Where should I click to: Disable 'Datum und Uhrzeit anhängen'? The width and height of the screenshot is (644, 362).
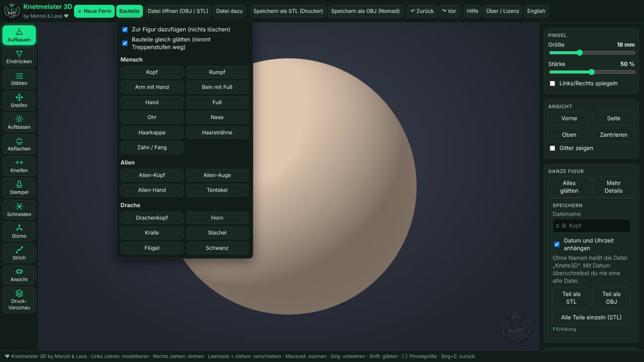[x=557, y=244]
